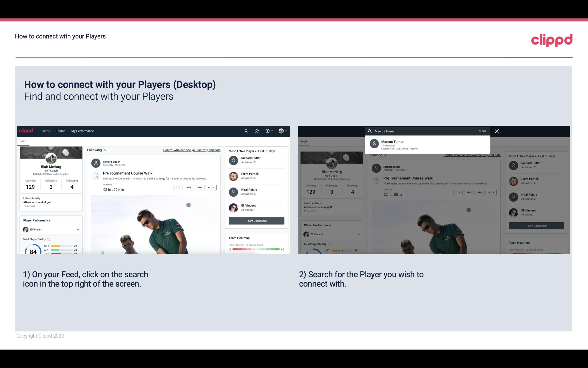Viewport: 588px width, 368px height.
Task: Click the Team Dashboard button
Action: pyautogui.click(x=256, y=220)
